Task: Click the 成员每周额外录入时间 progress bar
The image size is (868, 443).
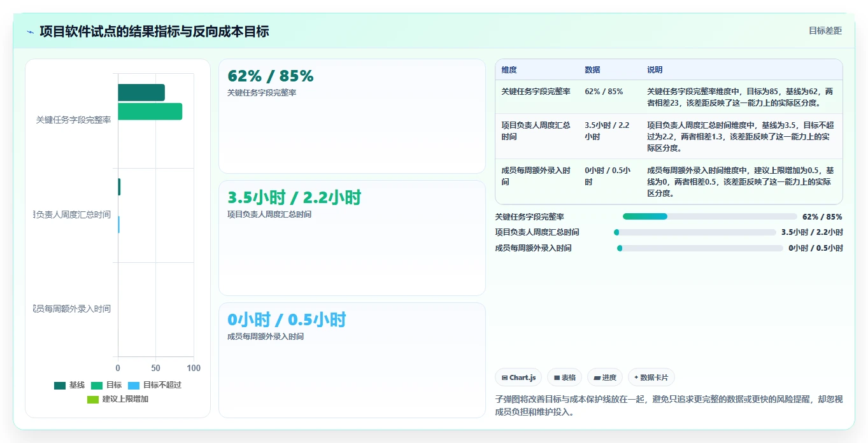Action: 700,248
